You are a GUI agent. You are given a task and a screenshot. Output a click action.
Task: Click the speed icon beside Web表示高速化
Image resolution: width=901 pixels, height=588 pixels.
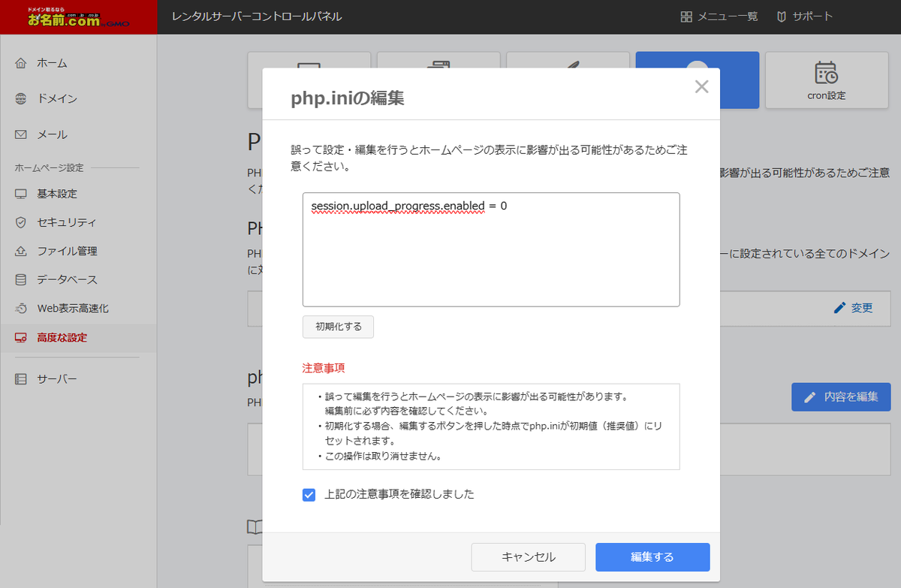click(21, 309)
